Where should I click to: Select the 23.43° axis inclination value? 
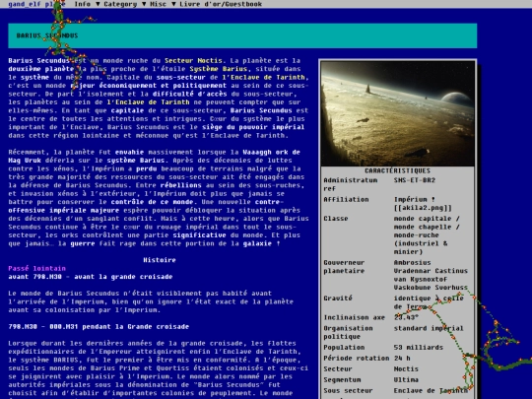(406, 317)
